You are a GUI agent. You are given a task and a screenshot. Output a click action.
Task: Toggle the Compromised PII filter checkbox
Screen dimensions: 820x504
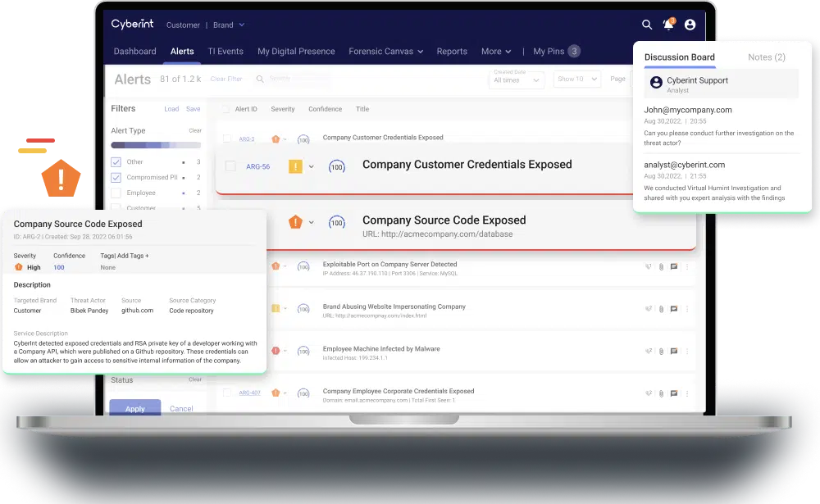click(x=116, y=177)
